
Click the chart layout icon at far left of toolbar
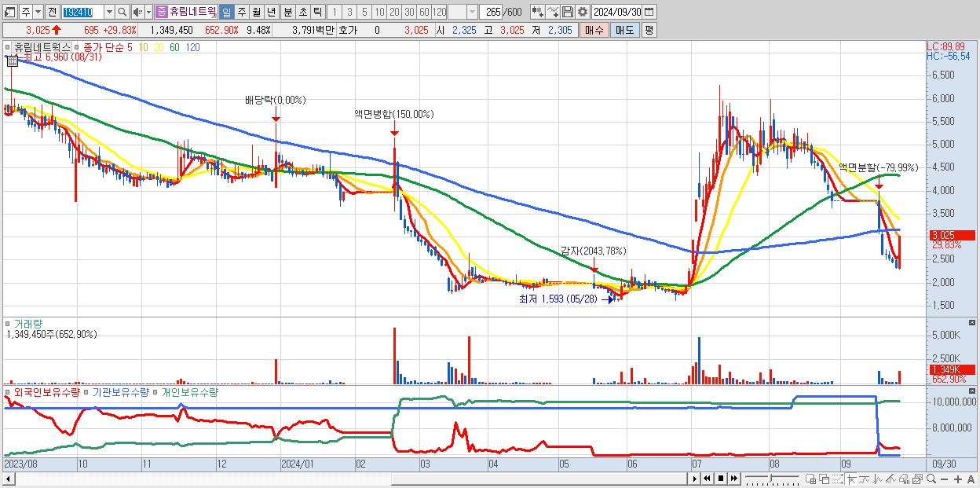pyautogui.click(x=9, y=13)
